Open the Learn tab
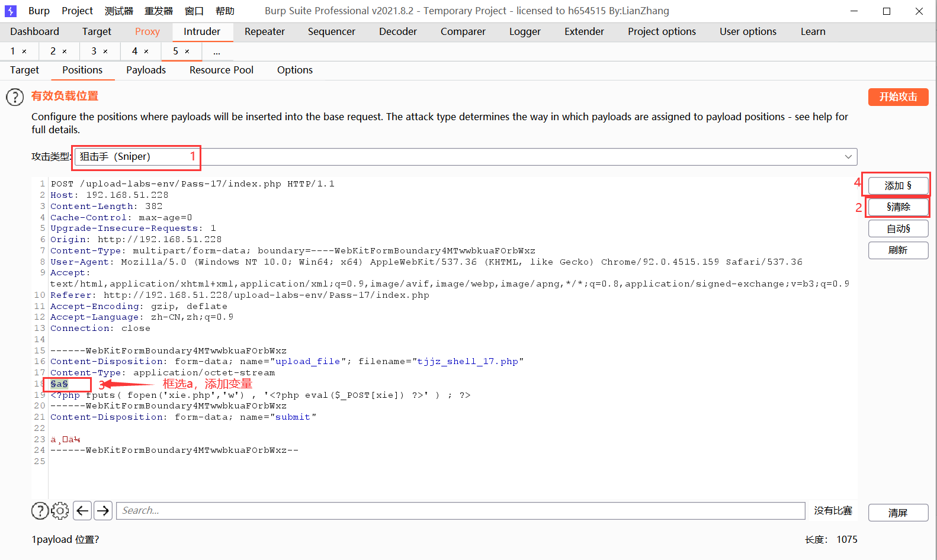The height and width of the screenshot is (560, 937). pyautogui.click(x=813, y=32)
